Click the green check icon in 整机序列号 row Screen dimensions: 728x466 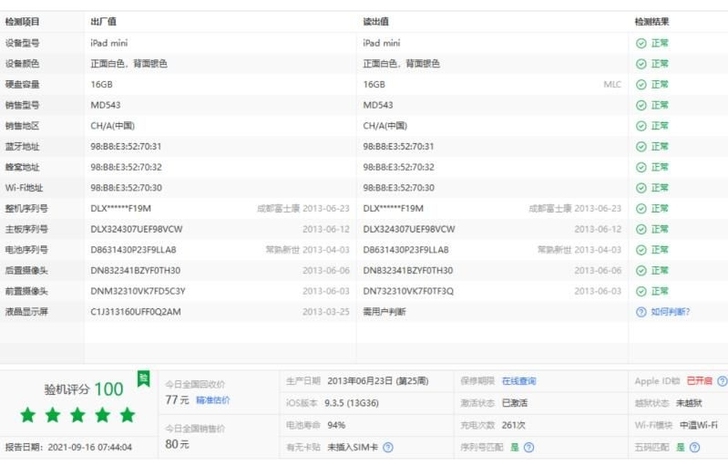coord(641,208)
